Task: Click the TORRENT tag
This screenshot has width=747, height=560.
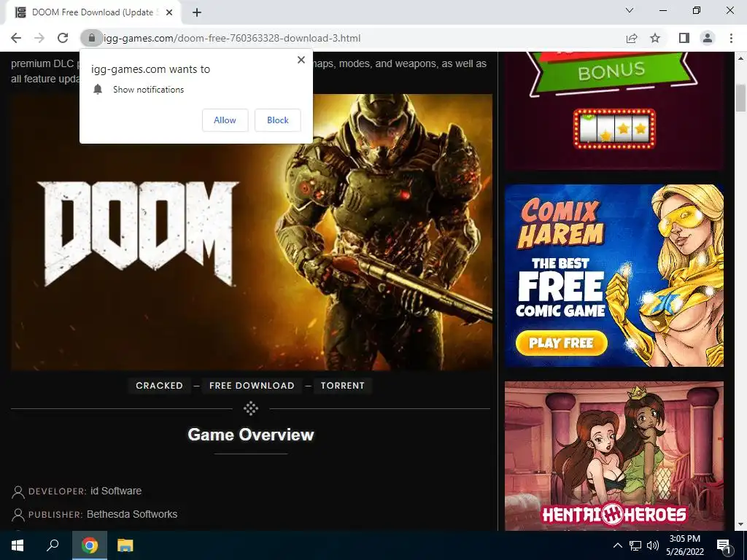Action: pyautogui.click(x=343, y=386)
